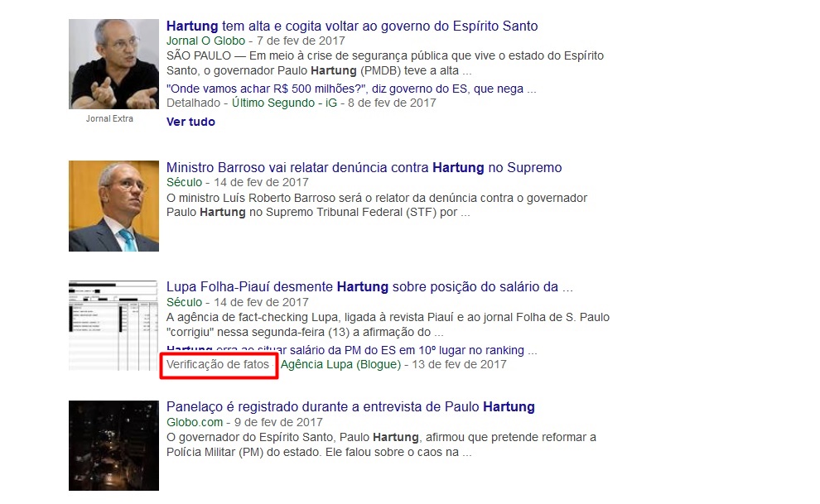Open the payroll document thumbnail
This screenshot has height=504, width=820.
click(113, 325)
